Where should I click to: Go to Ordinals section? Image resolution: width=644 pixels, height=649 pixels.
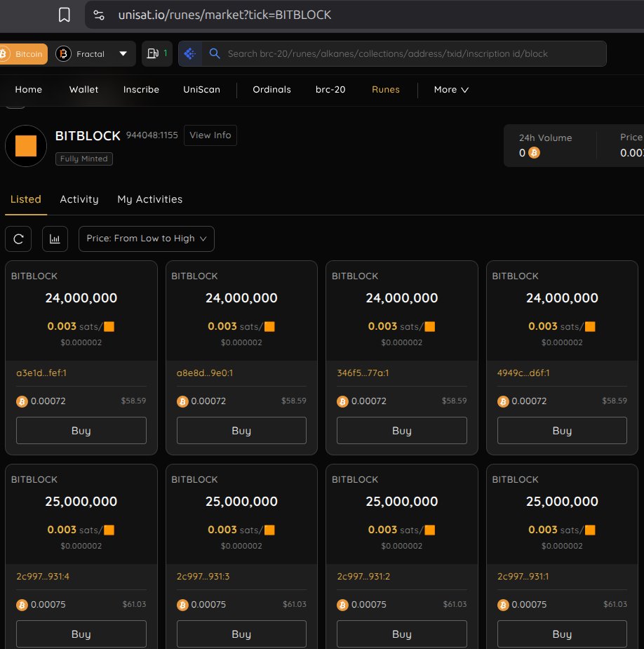click(272, 89)
